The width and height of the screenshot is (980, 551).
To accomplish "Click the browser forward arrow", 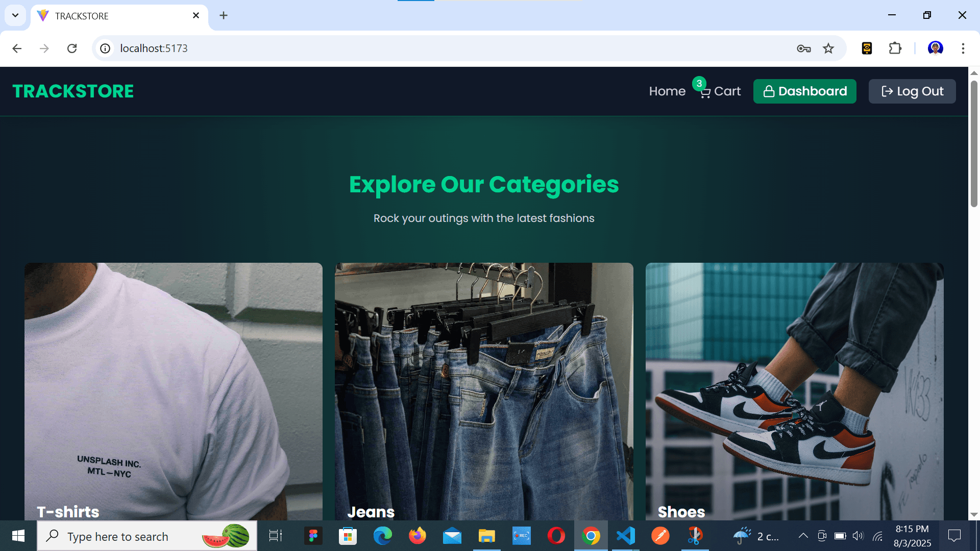I will point(44,48).
